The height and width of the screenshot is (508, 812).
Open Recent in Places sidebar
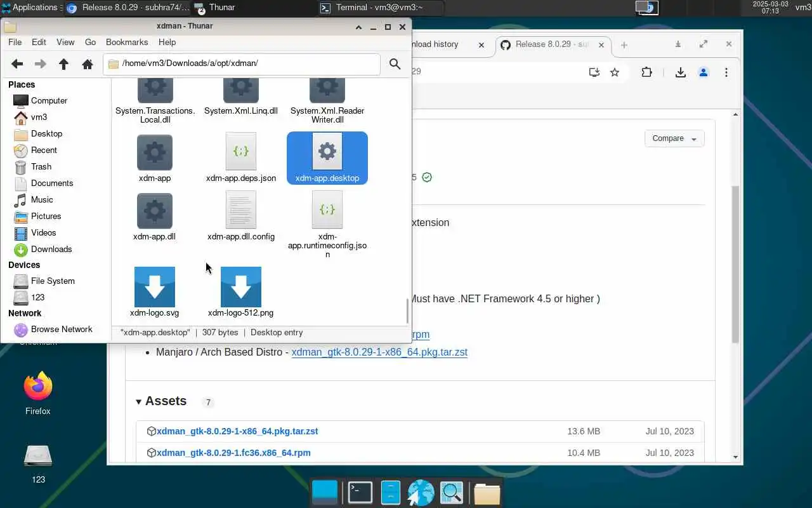44,150
